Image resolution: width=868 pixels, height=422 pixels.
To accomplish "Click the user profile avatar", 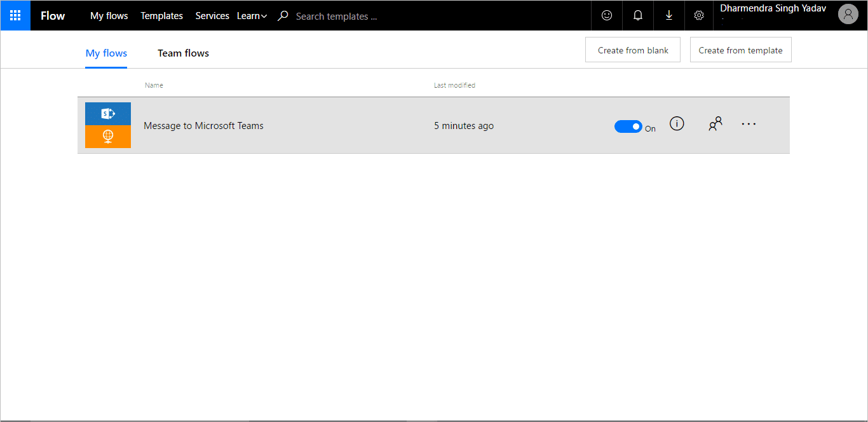I will click(848, 14).
